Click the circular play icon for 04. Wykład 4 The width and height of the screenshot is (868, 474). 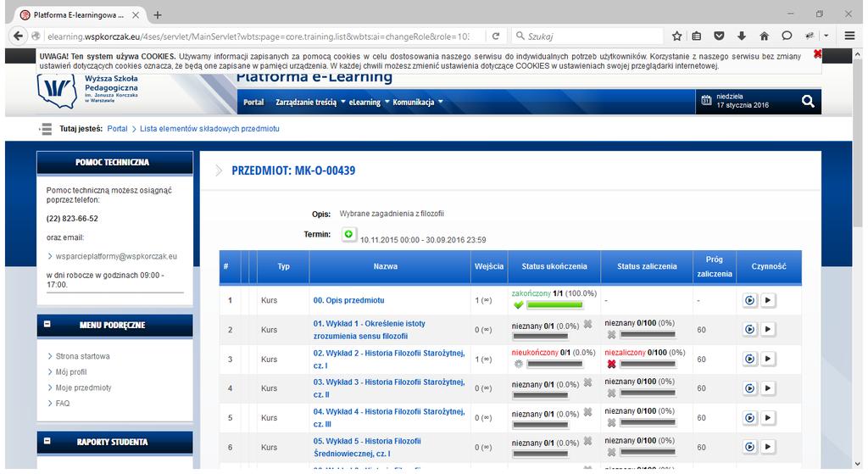(x=749, y=417)
